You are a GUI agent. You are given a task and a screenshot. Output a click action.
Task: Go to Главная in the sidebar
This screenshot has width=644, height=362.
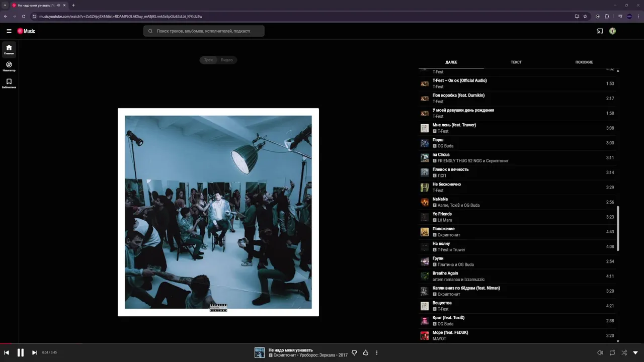click(x=9, y=50)
